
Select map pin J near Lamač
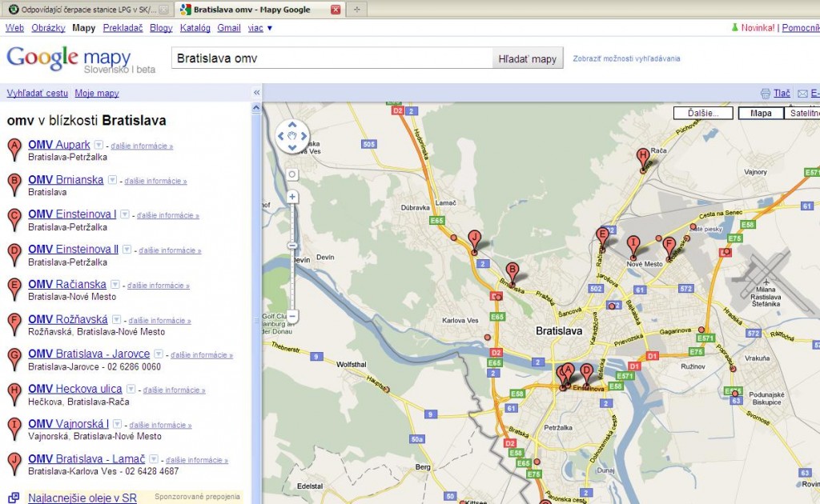[x=474, y=242]
